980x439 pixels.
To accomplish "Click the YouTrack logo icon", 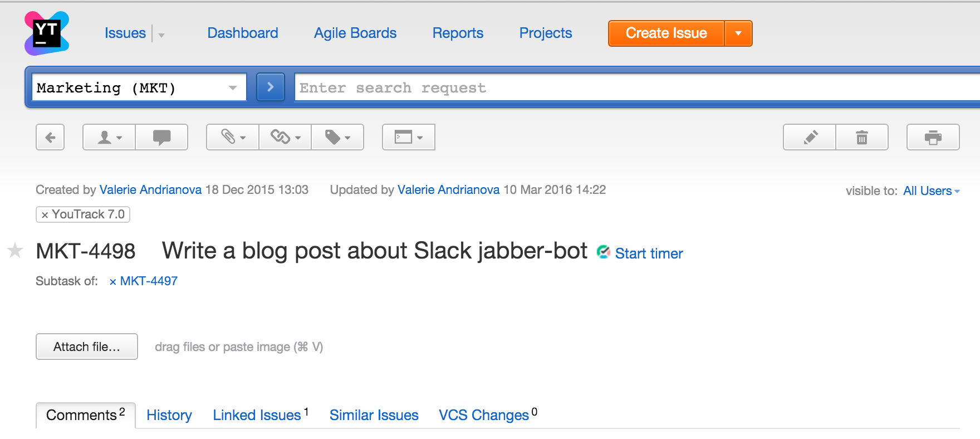I will 47,33.
